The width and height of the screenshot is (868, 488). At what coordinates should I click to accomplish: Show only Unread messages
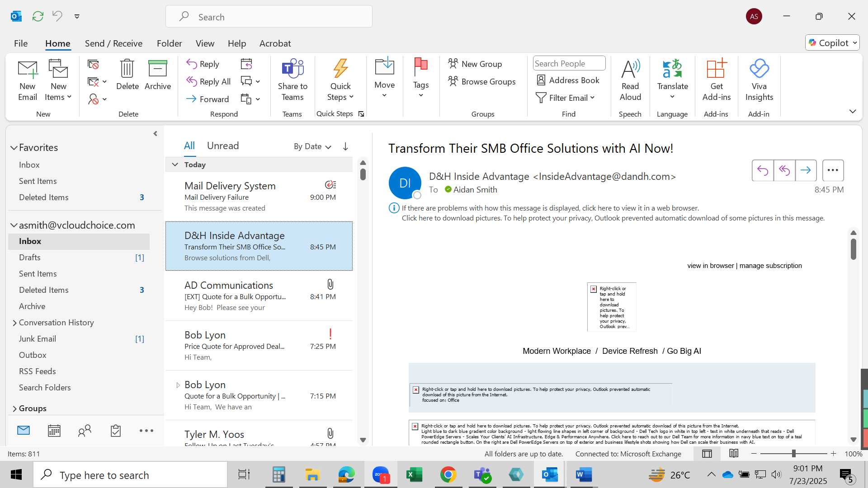(x=223, y=145)
